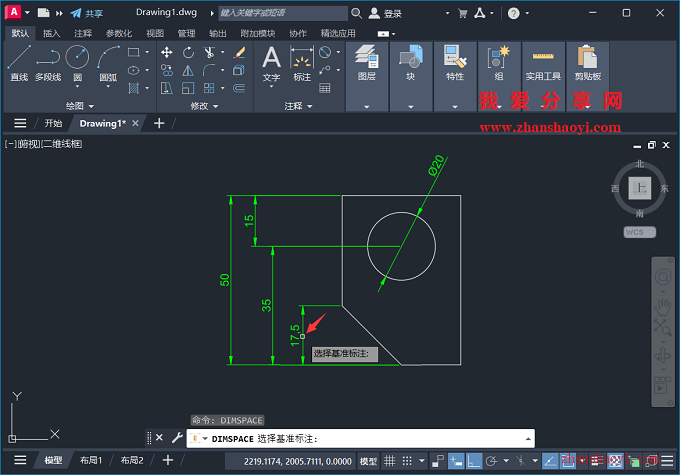The image size is (680, 475).
Task: Click the viewport controls [-] label
Action: (10, 144)
